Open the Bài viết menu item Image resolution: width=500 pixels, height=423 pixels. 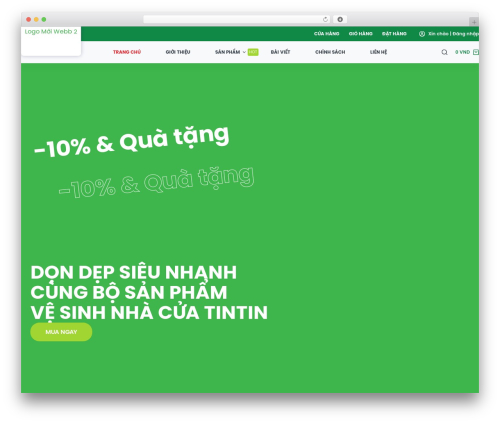click(280, 52)
